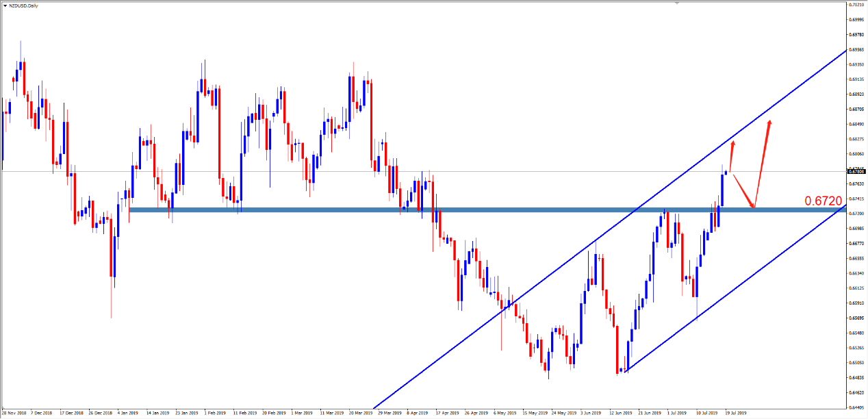Click the chart shift triangle marker at top
The width and height of the screenshot is (868, 419).
tap(677, 3)
